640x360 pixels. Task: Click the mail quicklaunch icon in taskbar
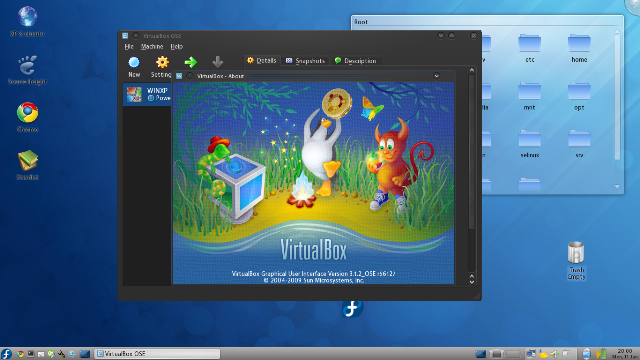41,354
